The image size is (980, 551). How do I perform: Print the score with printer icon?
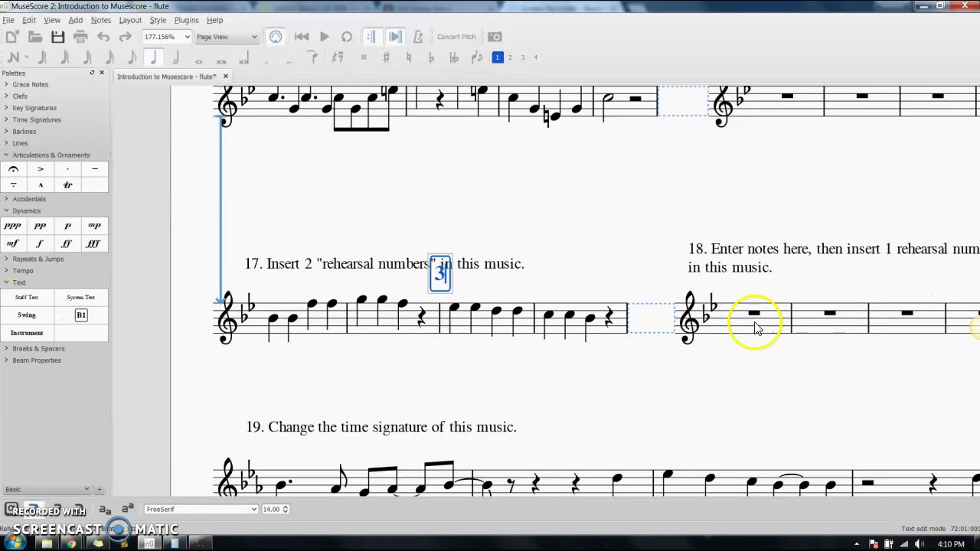(80, 37)
